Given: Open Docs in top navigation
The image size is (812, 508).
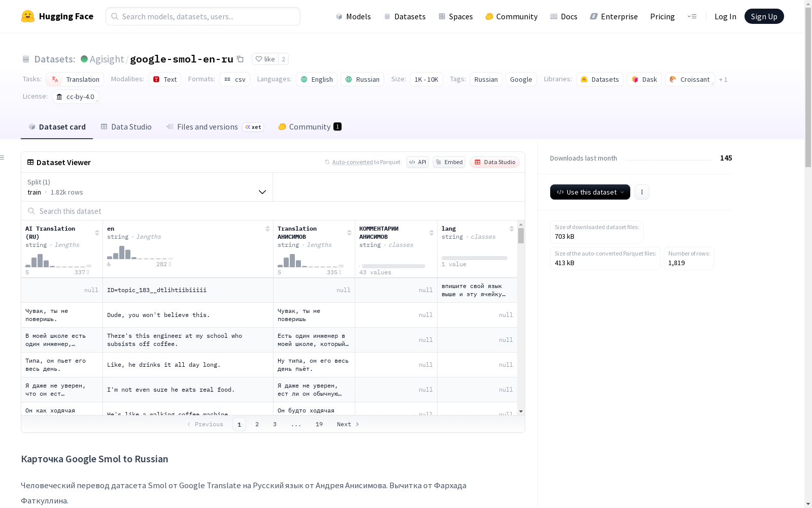Looking at the screenshot, I should [564, 16].
